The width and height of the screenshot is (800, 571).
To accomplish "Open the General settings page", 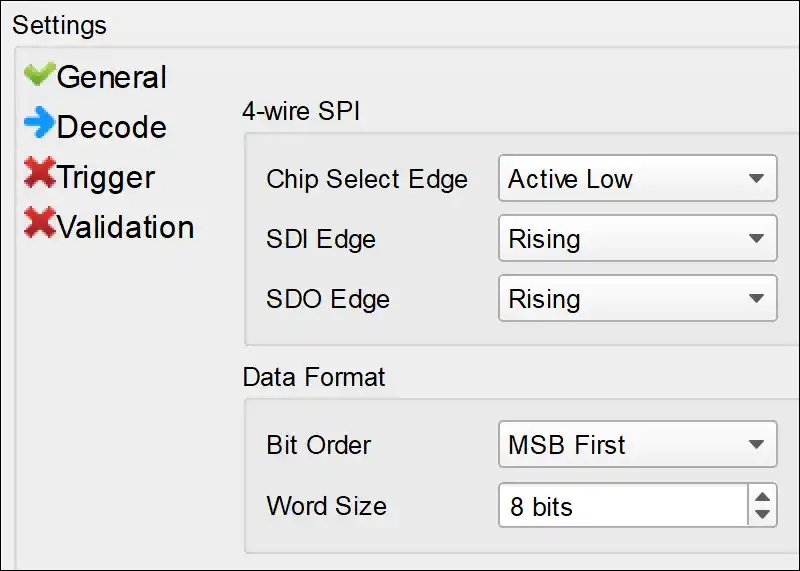I will [111, 77].
